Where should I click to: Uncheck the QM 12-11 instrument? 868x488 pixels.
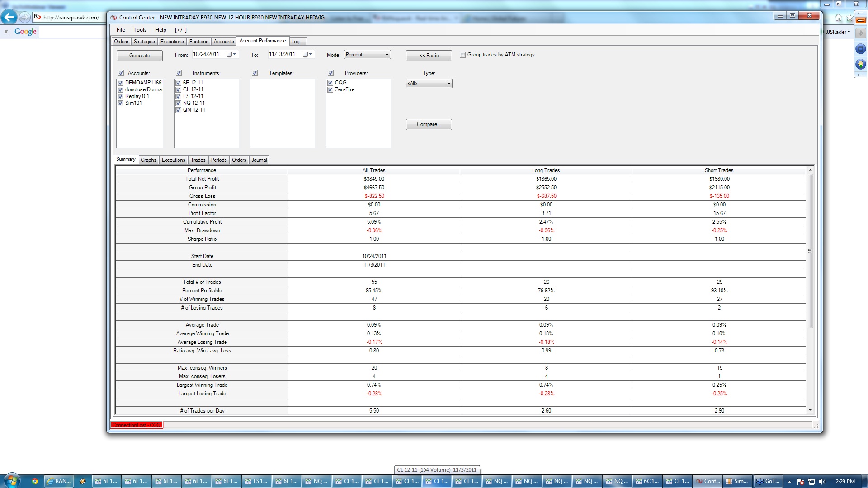pyautogui.click(x=178, y=110)
